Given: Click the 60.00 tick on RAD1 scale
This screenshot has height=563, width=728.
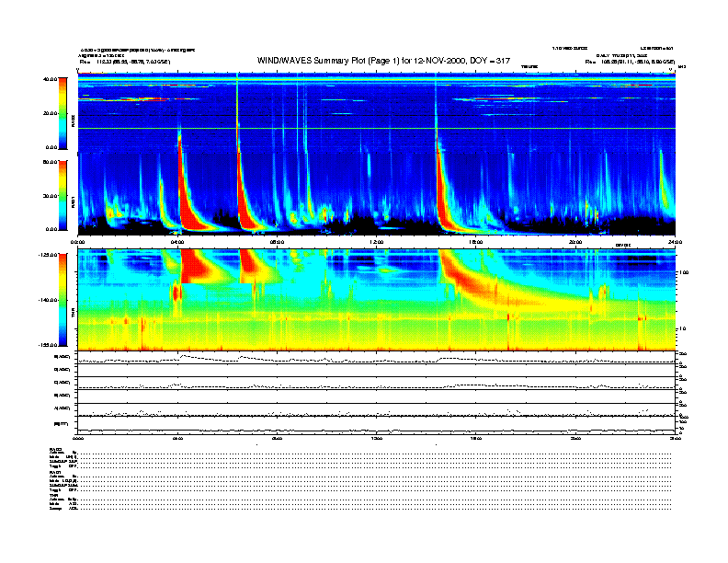Looking at the screenshot, I should coord(50,162).
